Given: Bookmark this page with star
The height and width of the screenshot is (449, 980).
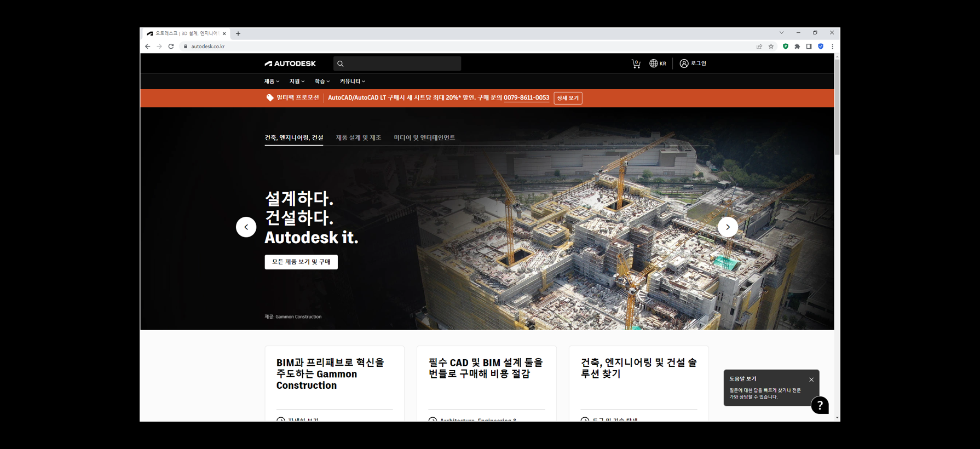Looking at the screenshot, I should 771,47.
